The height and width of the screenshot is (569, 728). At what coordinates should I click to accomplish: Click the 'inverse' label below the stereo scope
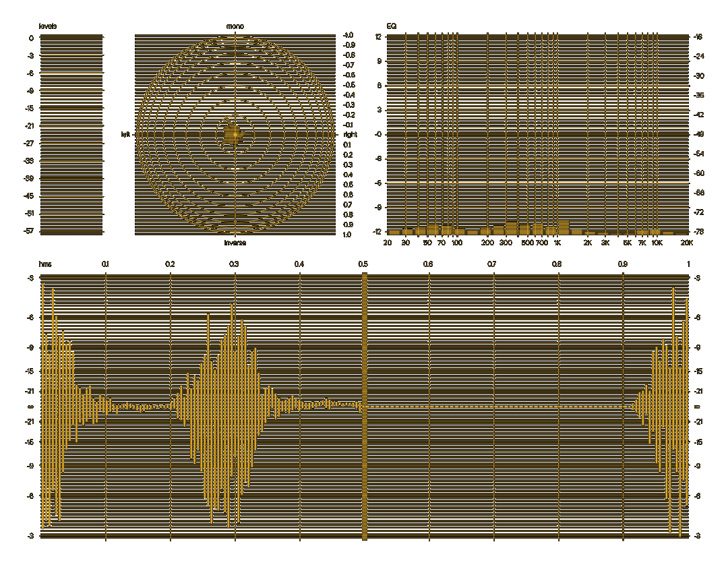(x=235, y=243)
